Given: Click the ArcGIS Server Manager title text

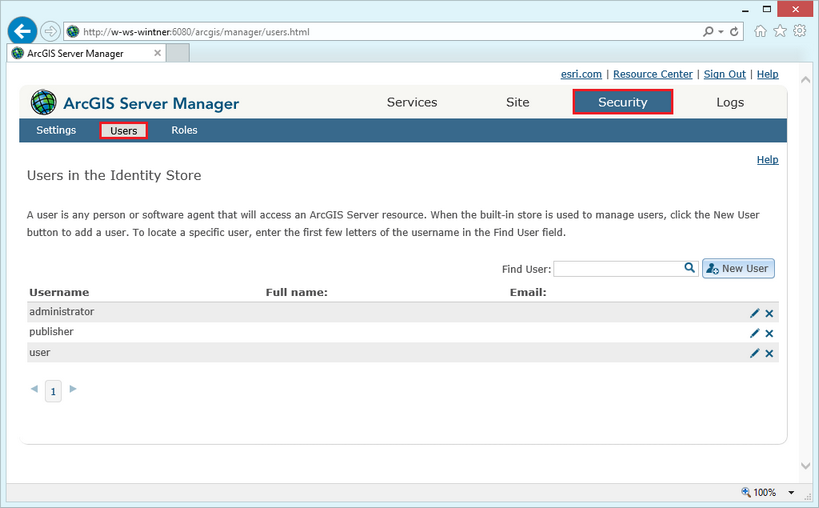Looking at the screenshot, I should (151, 103).
